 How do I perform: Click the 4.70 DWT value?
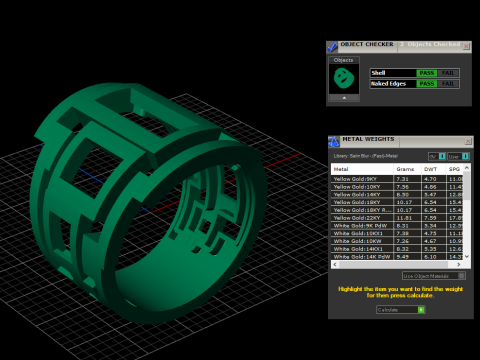point(430,179)
